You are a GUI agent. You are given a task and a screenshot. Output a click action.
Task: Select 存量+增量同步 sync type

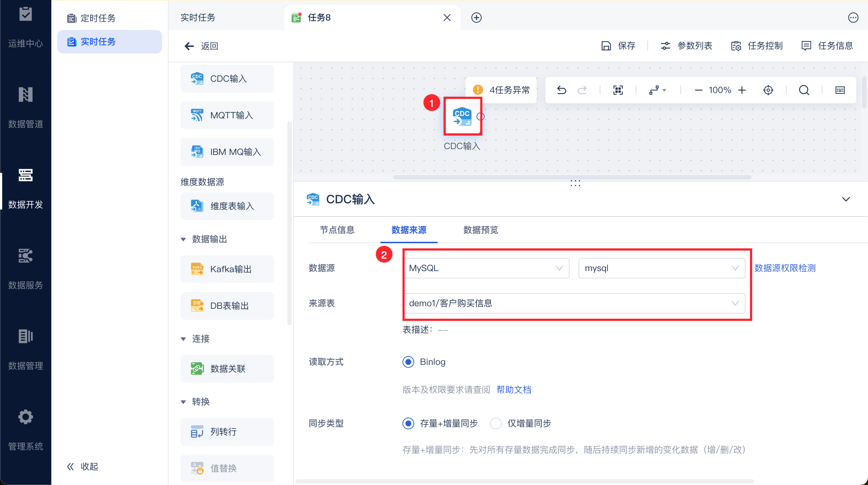coord(408,423)
